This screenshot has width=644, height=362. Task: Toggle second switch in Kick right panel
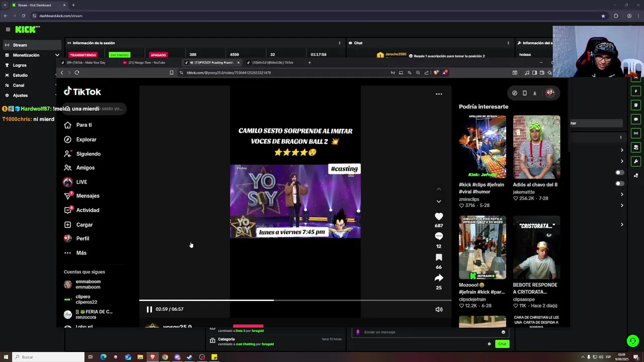click(x=619, y=184)
